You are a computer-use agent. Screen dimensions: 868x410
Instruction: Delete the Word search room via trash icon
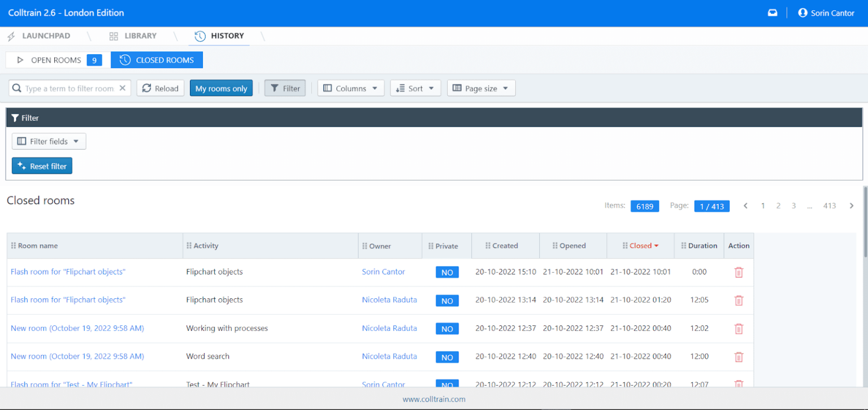pyautogui.click(x=739, y=357)
